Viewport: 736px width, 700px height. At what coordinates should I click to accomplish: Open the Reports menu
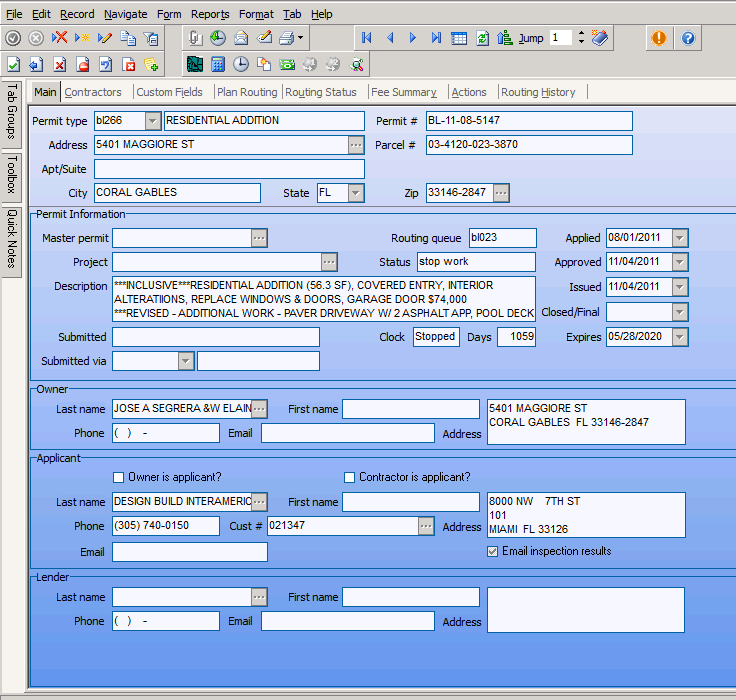pos(210,14)
